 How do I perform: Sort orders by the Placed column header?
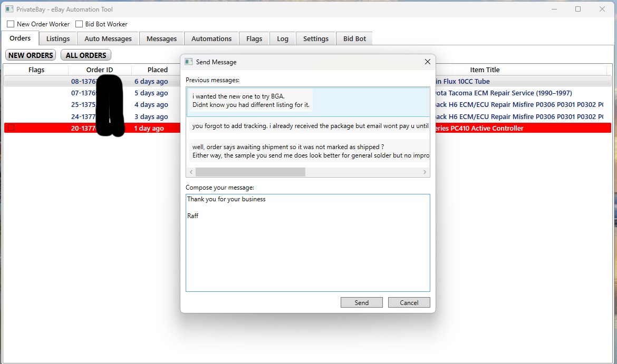point(158,70)
